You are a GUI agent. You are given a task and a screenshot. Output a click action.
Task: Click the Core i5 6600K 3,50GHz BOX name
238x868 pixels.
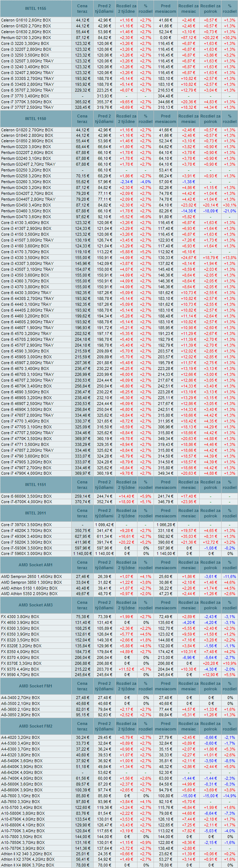(26, 496)
